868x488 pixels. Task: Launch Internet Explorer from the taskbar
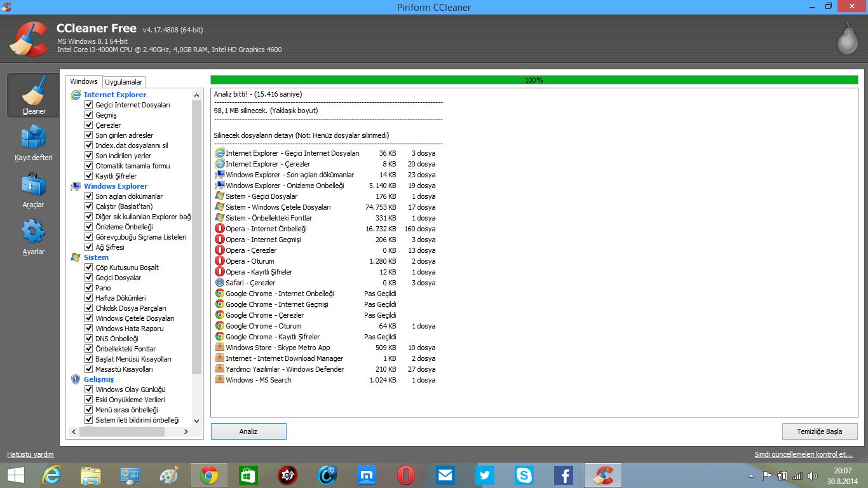[x=51, y=475]
